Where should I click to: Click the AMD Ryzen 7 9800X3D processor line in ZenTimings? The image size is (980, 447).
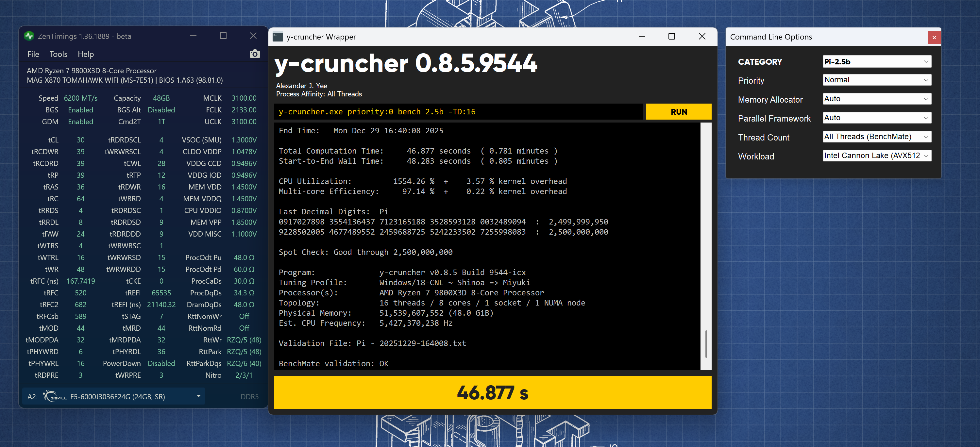(92, 71)
